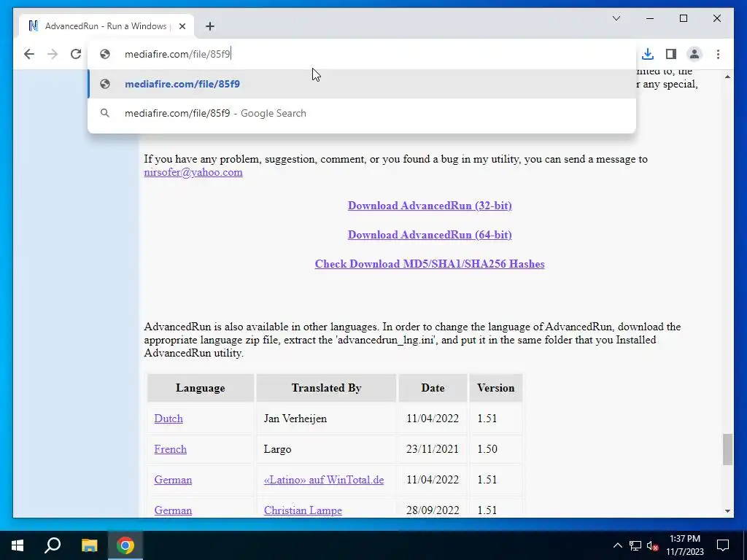Choose mediafire.com/file/85f9 URL suggestion
The height and width of the screenshot is (560, 747).
(x=362, y=84)
